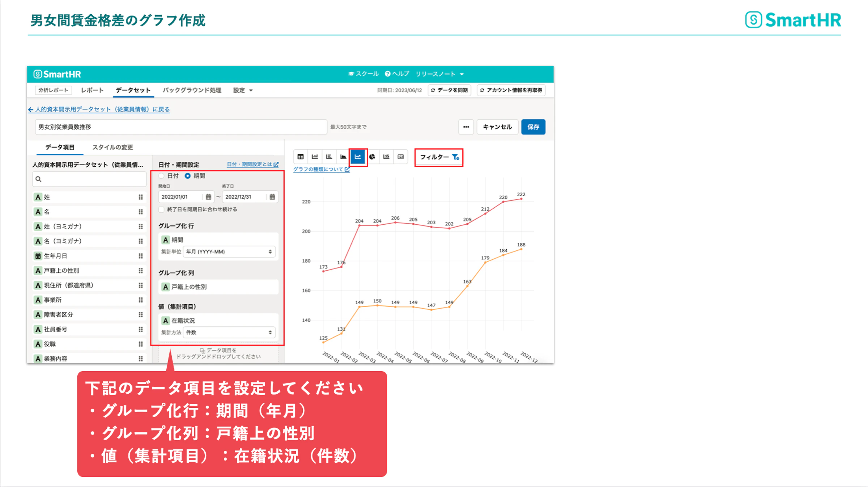Check 終了日を同期日に合わせ続ける checkbox
The image size is (868, 487).
162,209
